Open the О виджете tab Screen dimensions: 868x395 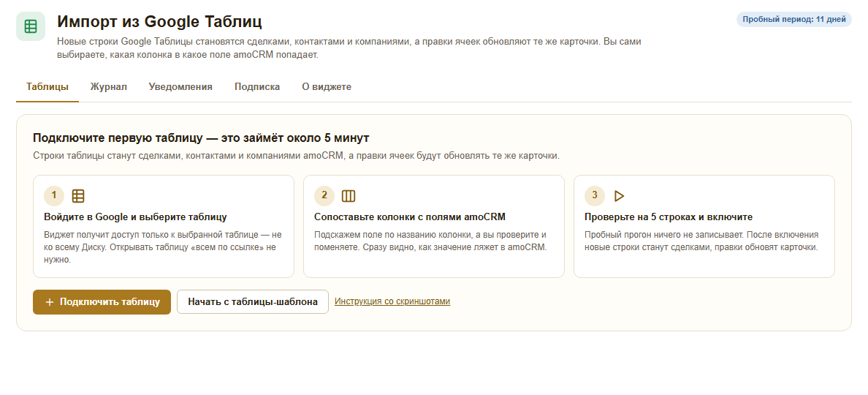(327, 87)
